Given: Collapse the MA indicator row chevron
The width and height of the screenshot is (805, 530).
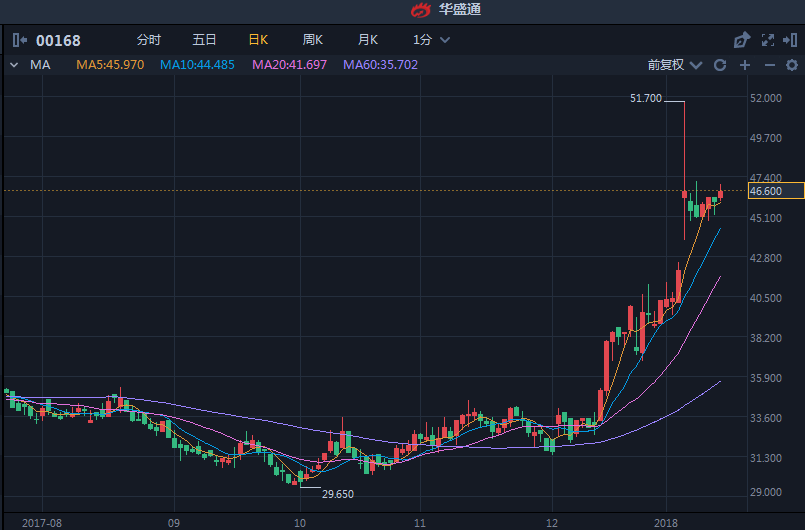Looking at the screenshot, I should [x=13, y=65].
